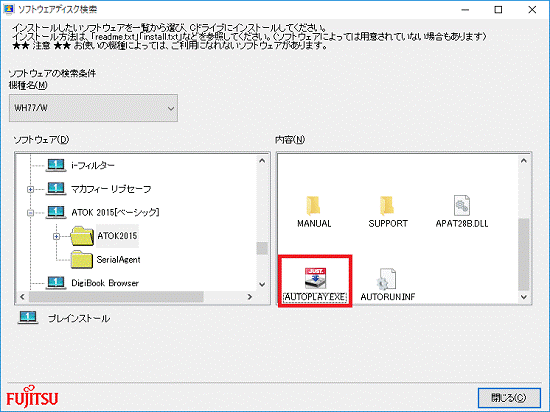The image size is (550, 412).
Task: Select the AUTOPLAY.EXE installer icon
Action: (315, 278)
